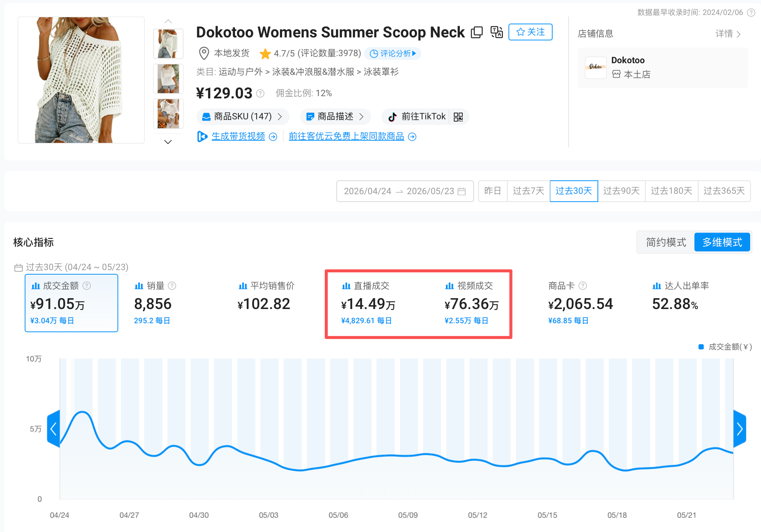Image resolution: width=761 pixels, height=532 pixels.
Task: Click the translate icon beside the title
Action: coord(496,32)
